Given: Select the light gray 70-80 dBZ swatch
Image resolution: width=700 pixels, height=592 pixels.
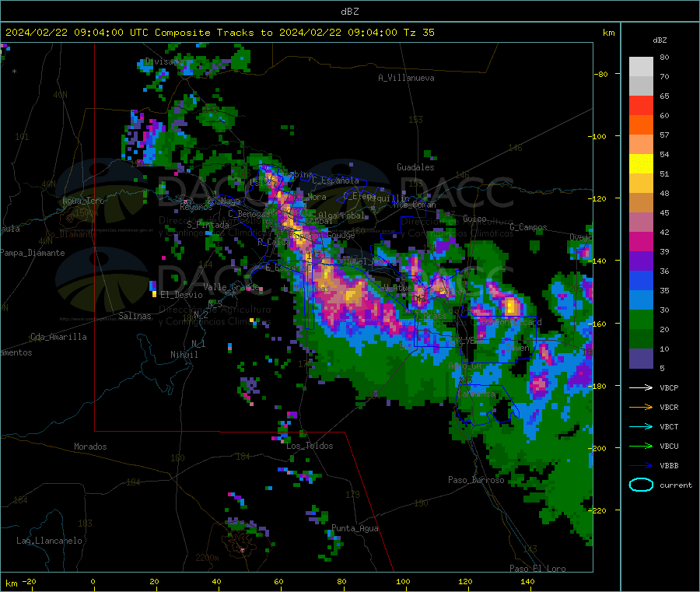Looking at the screenshot, I should click(641, 67).
